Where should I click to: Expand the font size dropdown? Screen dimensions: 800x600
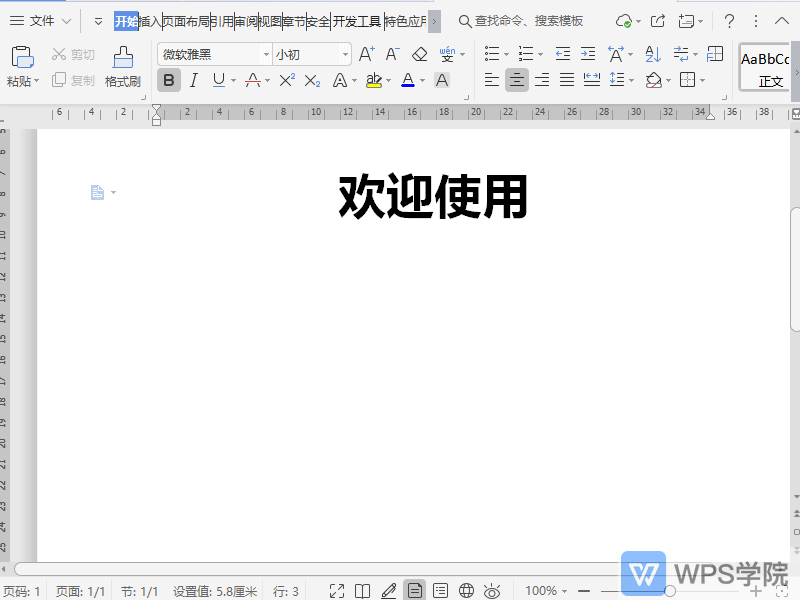tap(345, 54)
